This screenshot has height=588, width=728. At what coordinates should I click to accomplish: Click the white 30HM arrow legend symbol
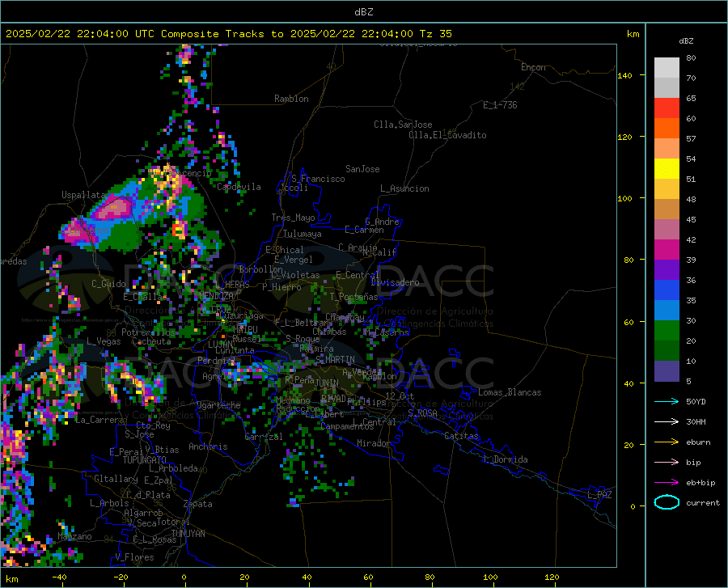(x=667, y=421)
